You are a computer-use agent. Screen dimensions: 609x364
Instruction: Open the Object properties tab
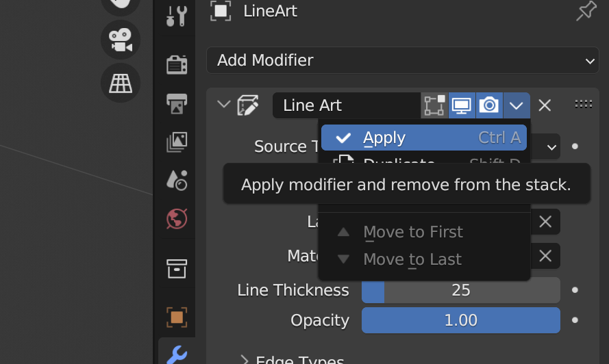(177, 317)
